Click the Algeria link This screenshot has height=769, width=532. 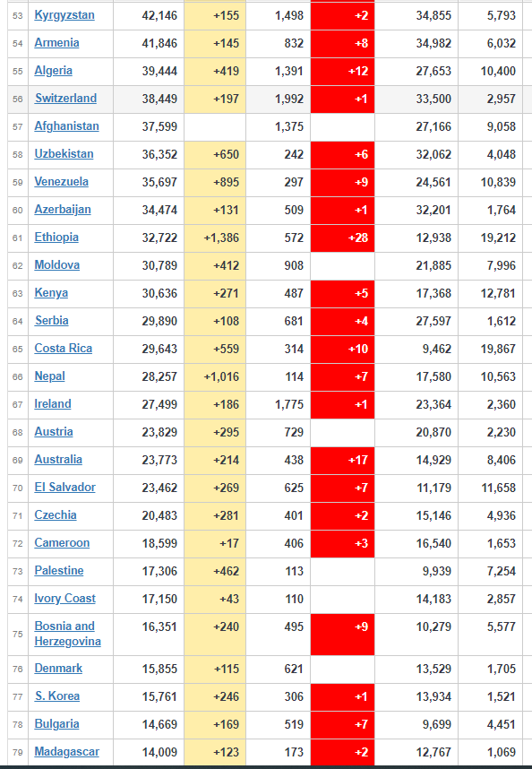pos(53,71)
